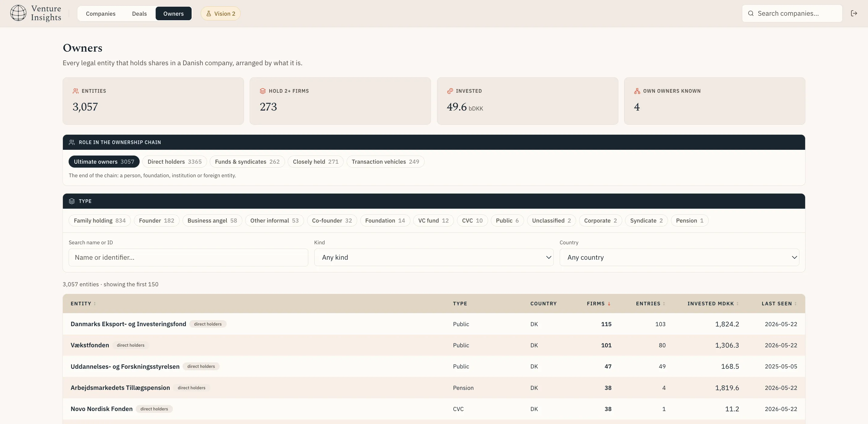868x424 pixels.
Task: Filter by Family holding type
Action: pos(100,220)
